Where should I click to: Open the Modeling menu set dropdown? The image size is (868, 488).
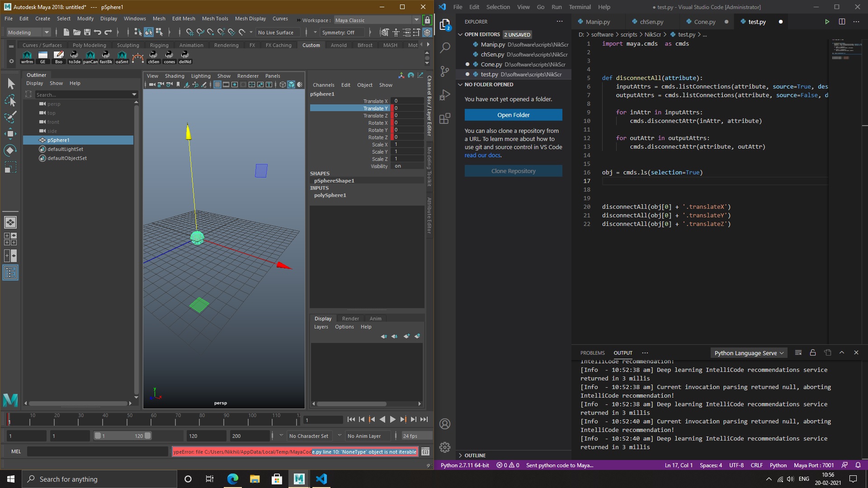tap(28, 33)
